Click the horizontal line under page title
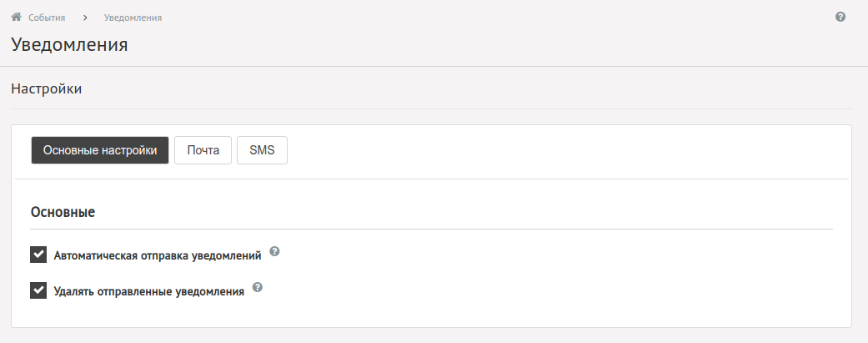 point(434,67)
